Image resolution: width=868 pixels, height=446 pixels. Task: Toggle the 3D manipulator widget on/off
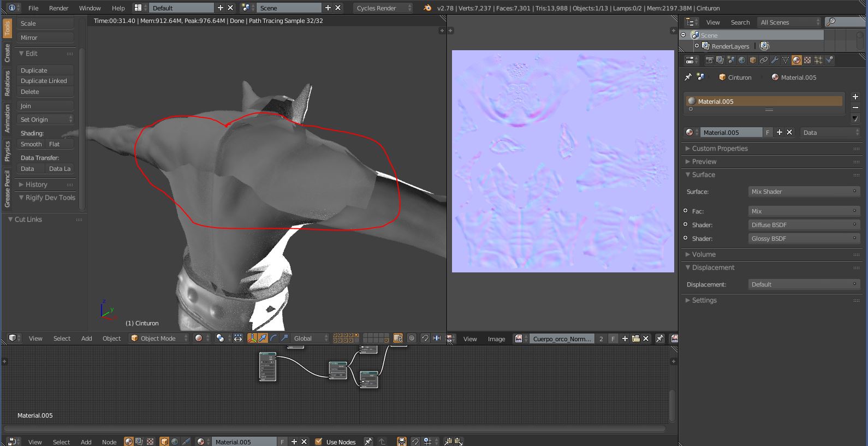(x=252, y=338)
